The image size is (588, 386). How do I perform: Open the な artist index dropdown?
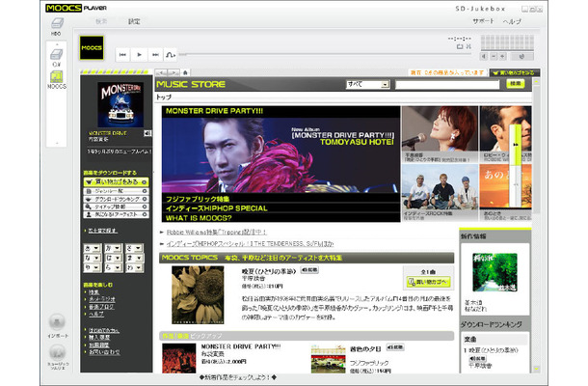pos(92,258)
